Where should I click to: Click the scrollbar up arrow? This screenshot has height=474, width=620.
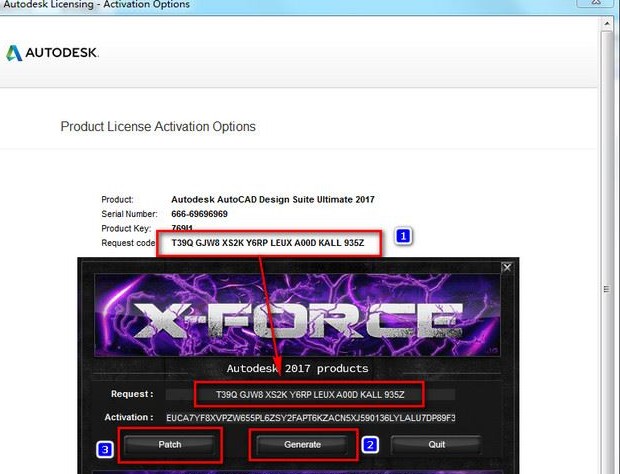607,24
